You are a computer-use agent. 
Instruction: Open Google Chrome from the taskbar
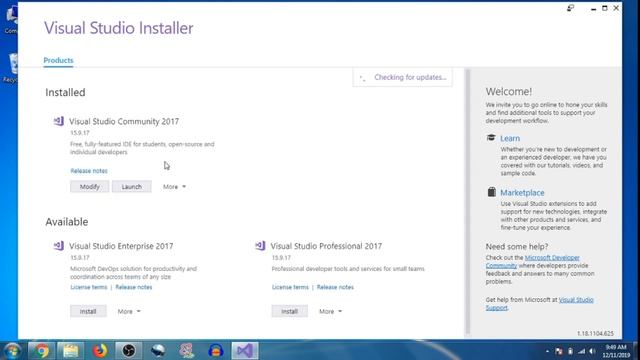click(x=41, y=351)
